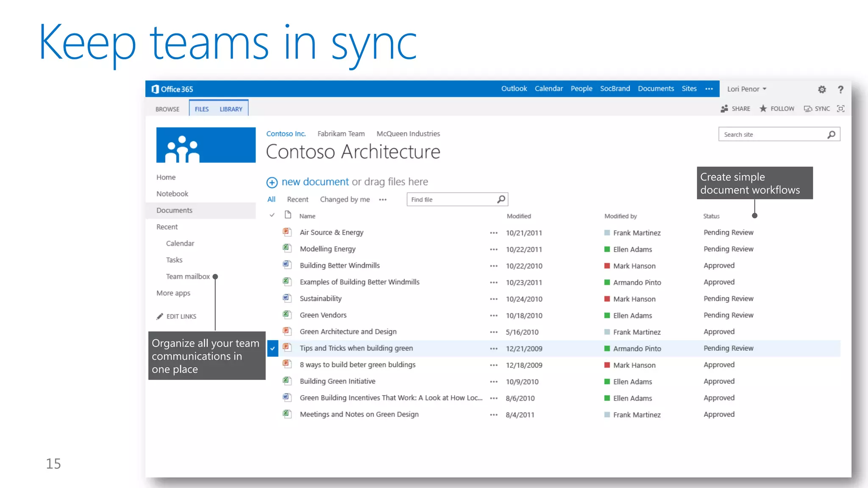Switch to the FILES ribbon tab
Viewport: 868px width, 488px height.
tap(202, 109)
